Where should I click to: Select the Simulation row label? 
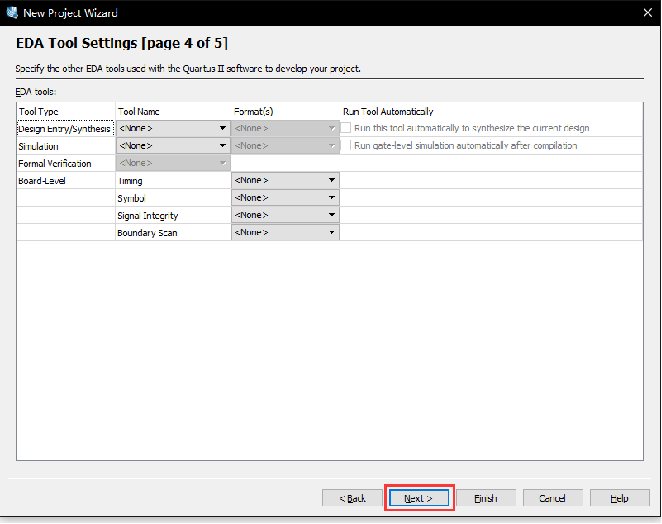[38, 146]
